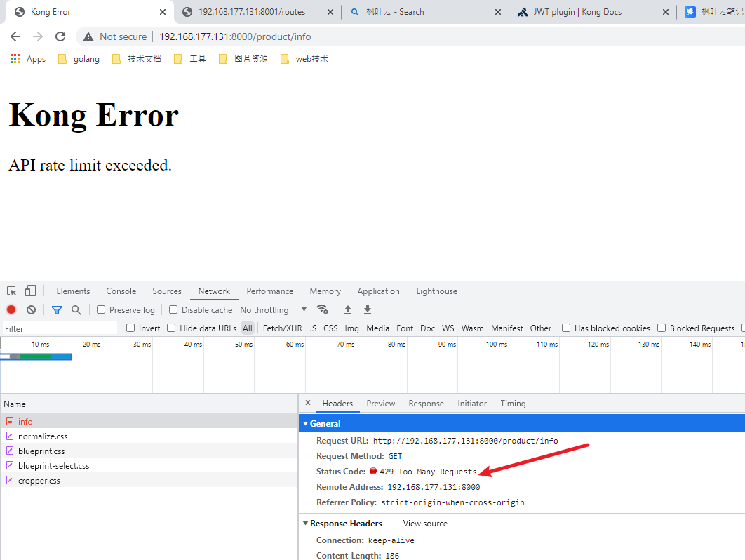This screenshot has height=560, width=745.
Task: Enable the Preserve log checkbox
Action: 101,309
